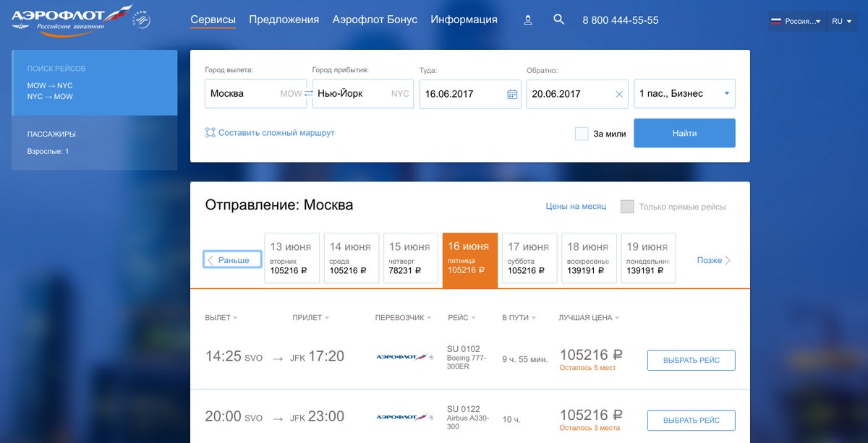Show later dates with Позже

(714, 260)
